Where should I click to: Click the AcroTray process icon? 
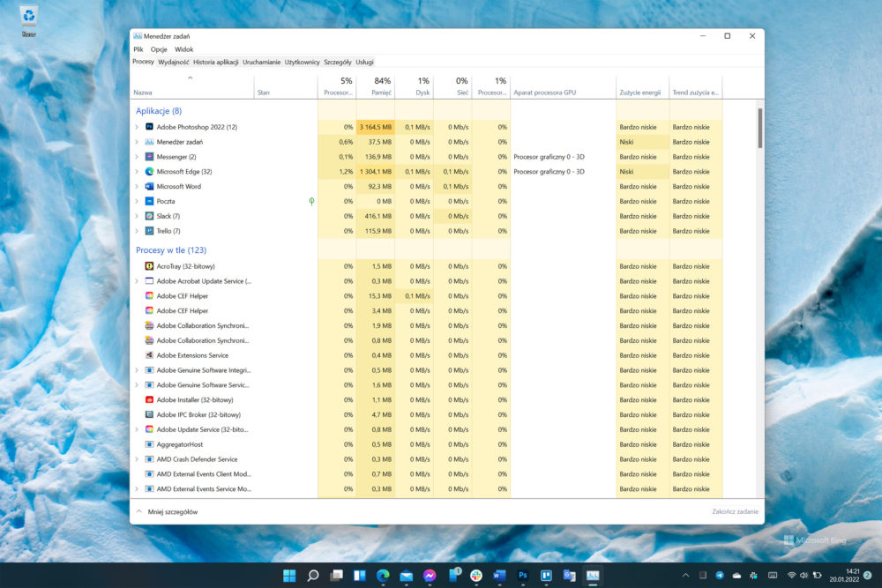149,266
